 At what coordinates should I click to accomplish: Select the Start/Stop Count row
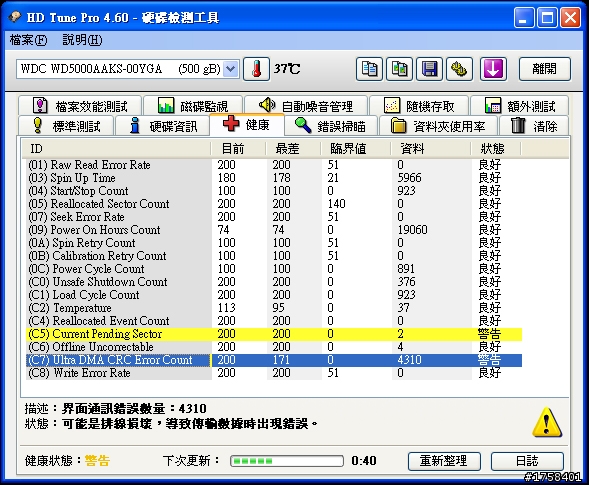[273, 191]
